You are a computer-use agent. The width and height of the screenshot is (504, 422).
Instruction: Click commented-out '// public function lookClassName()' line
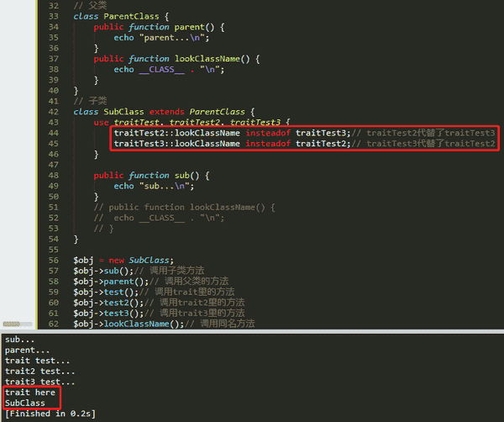(184, 208)
